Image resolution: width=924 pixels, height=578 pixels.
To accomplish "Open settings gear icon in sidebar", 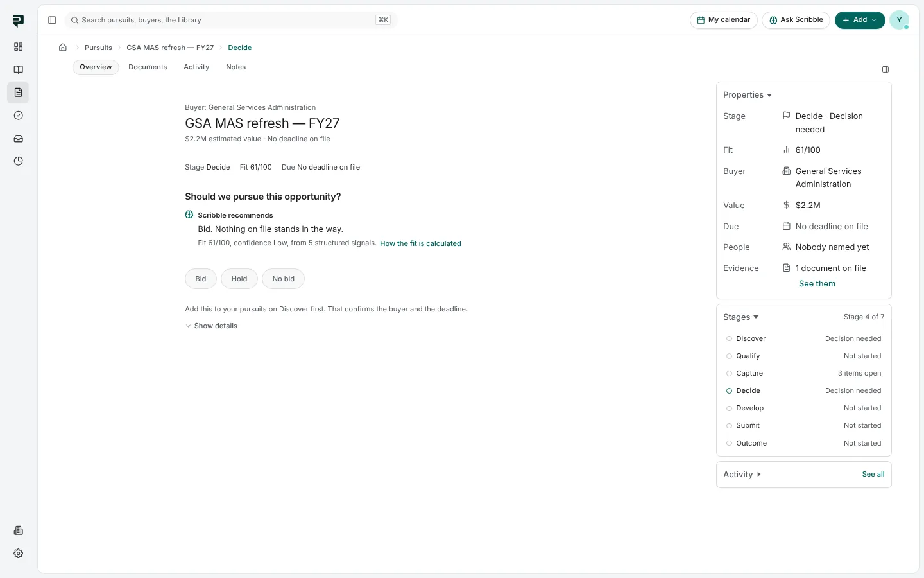I will coord(18,554).
